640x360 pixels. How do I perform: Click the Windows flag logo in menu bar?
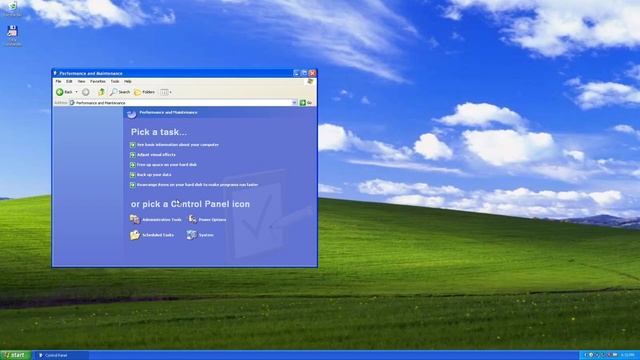tap(310, 82)
